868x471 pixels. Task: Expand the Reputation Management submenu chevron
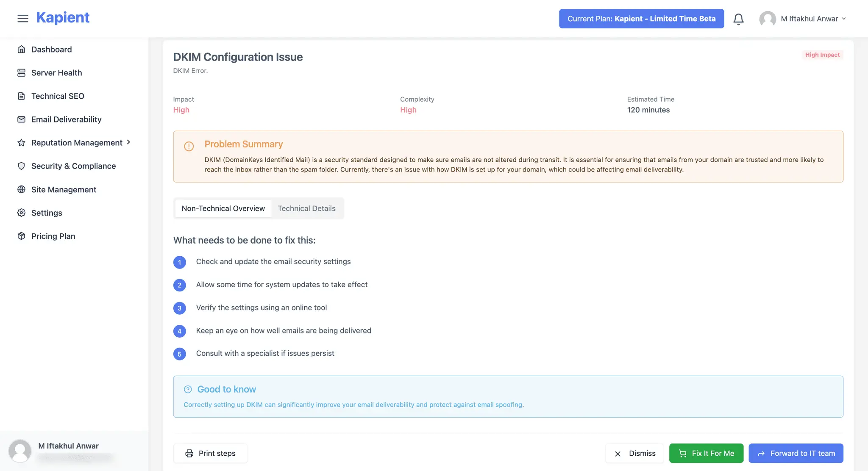point(128,142)
